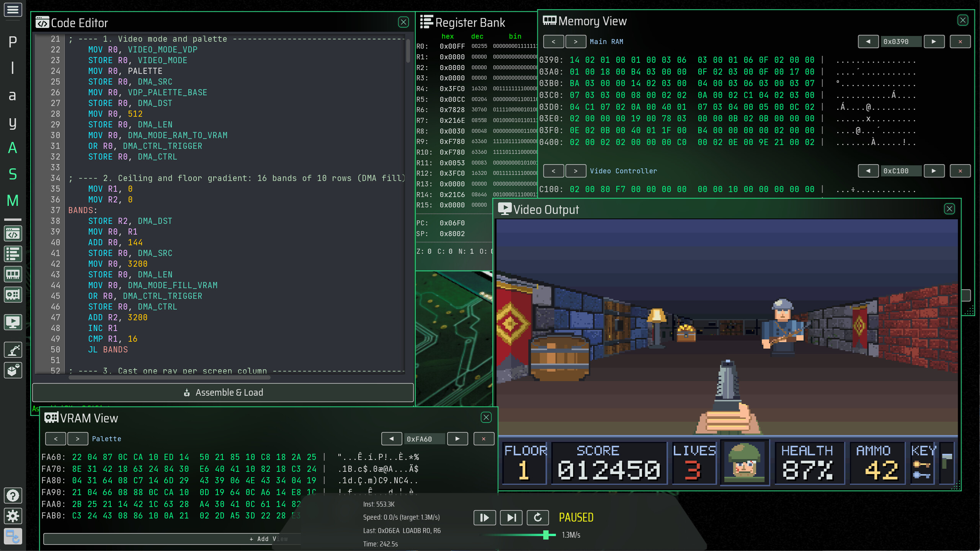
Task: Open the Memory View sidebar icon
Action: tap(13, 274)
